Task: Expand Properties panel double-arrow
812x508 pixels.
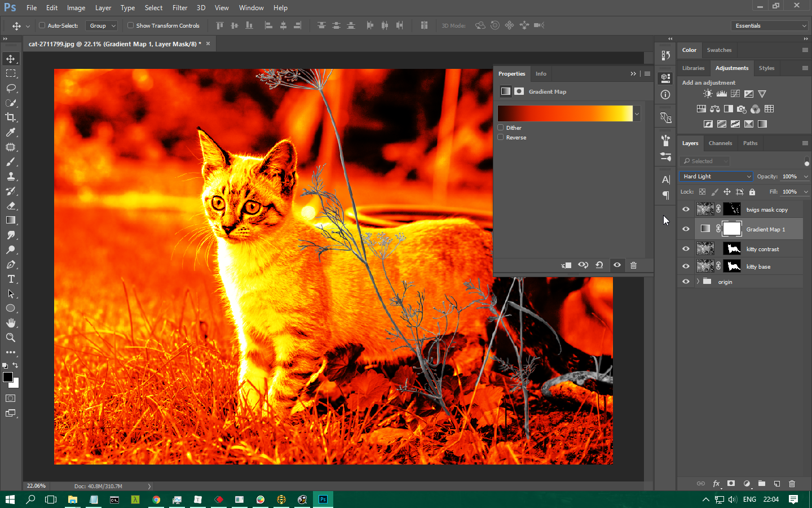Action: [x=633, y=74]
